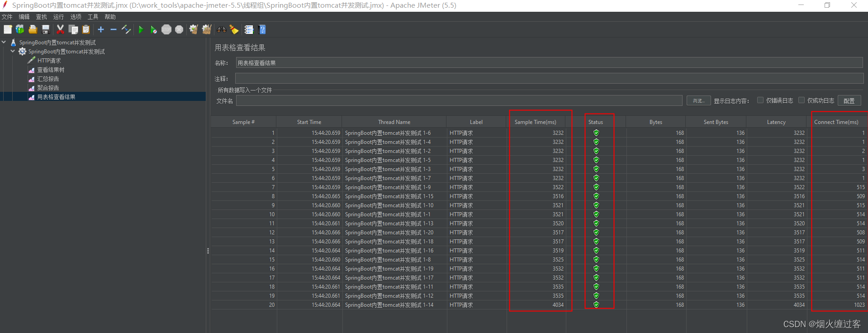Click the success status icon in row 20

click(596, 304)
